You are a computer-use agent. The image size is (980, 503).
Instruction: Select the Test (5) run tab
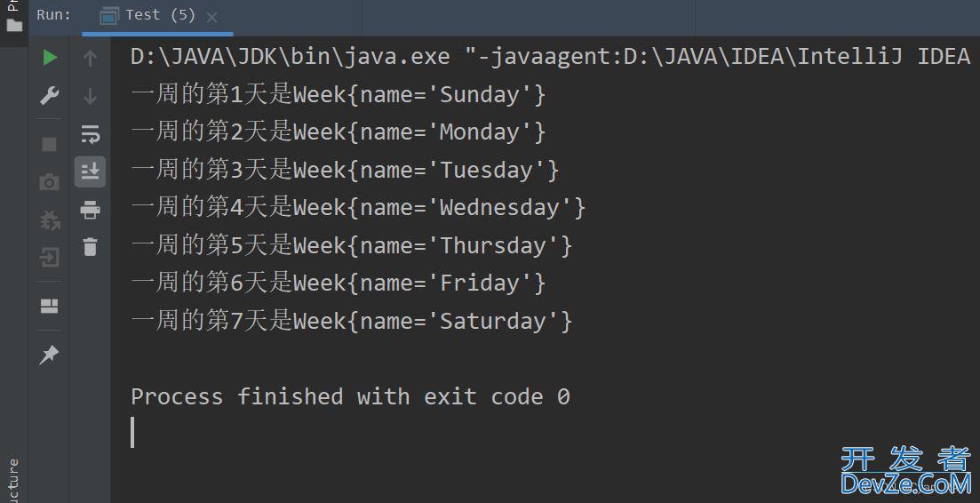148,15
